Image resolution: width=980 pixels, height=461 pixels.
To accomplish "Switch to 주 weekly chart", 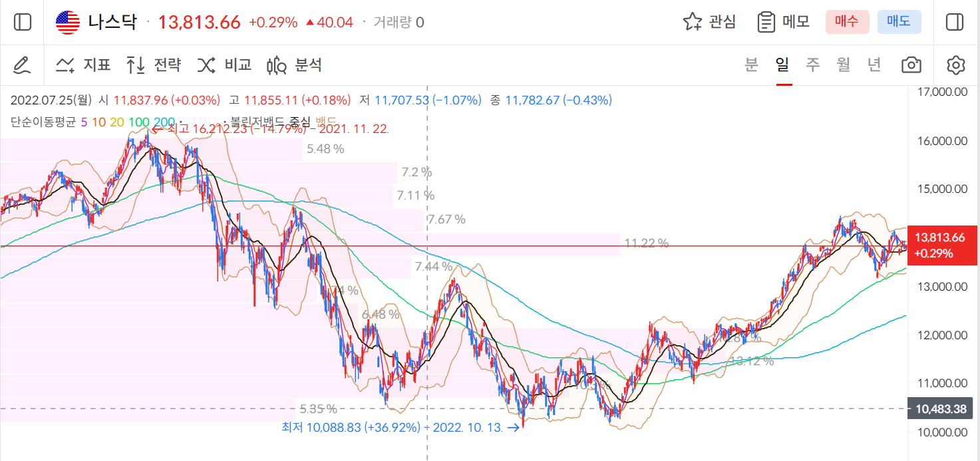I will pyautogui.click(x=812, y=65).
